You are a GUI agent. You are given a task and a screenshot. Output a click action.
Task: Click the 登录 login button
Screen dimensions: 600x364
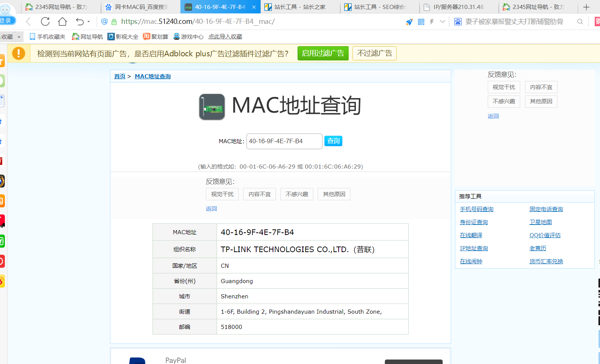(7, 21)
